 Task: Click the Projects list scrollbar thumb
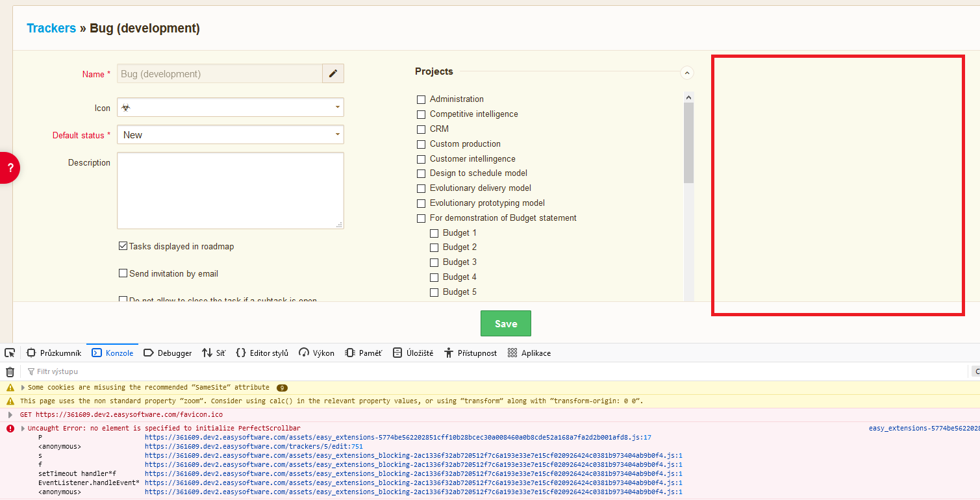click(x=688, y=143)
